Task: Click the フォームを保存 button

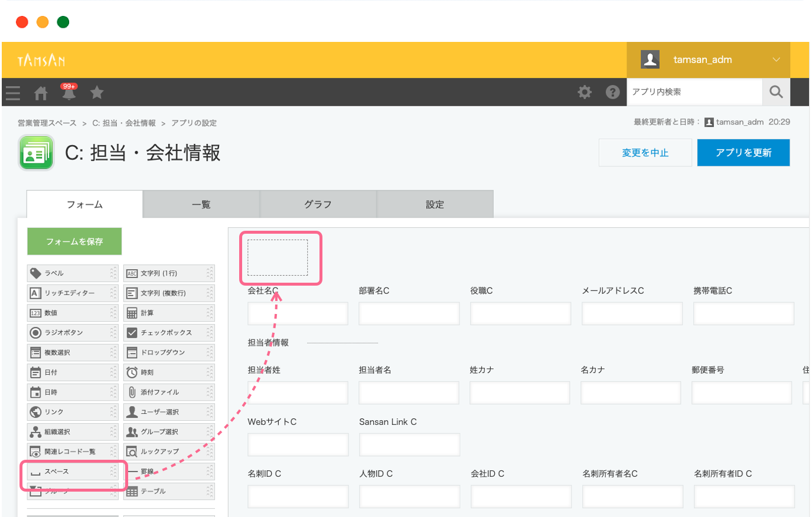Action: click(74, 241)
